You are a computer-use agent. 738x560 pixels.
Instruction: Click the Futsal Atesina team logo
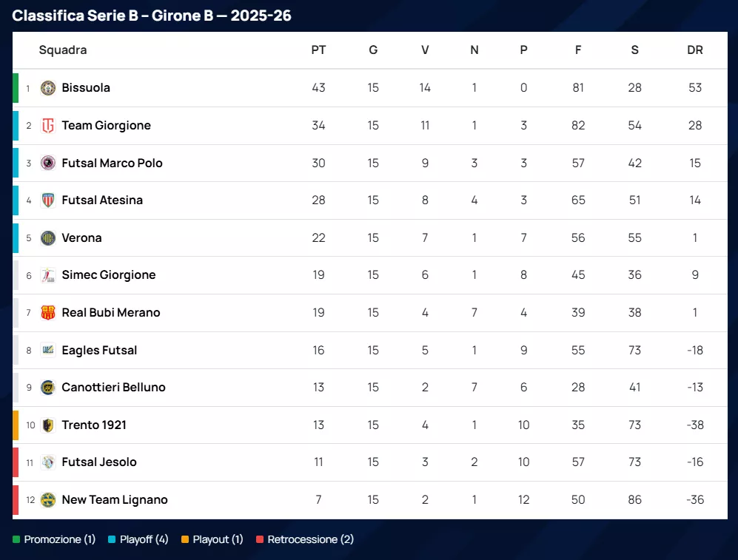[x=48, y=200]
